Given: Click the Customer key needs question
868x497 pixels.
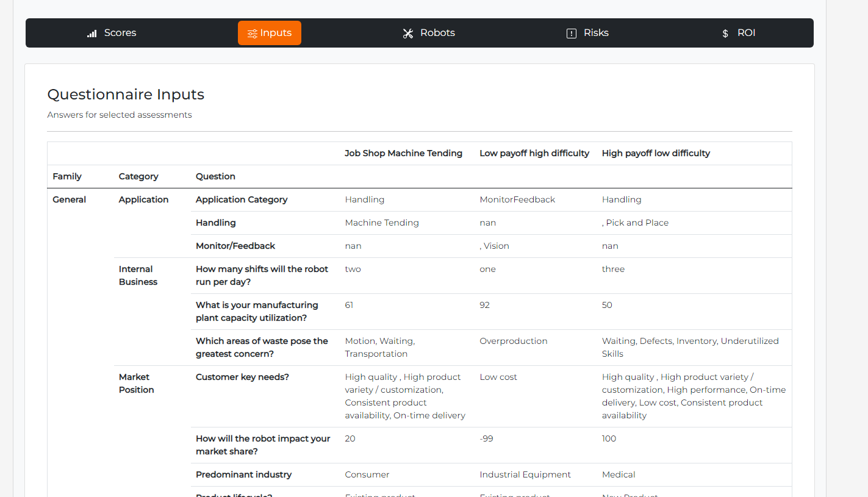Looking at the screenshot, I should [242, 377].
